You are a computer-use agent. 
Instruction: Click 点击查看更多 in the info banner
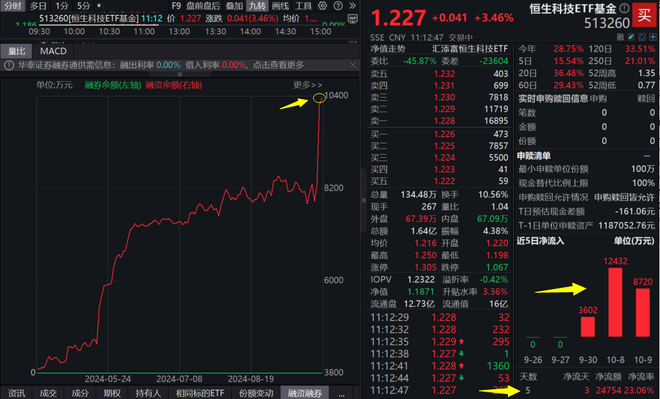pos(278,65)
